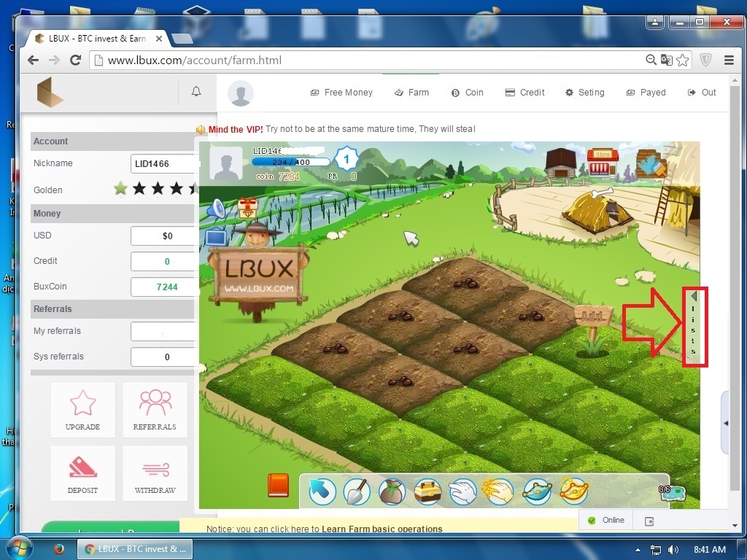Open the Free Money menu
Image resolution: width=747 pixels, height=560 pixels.
click(x=341, y=93)
